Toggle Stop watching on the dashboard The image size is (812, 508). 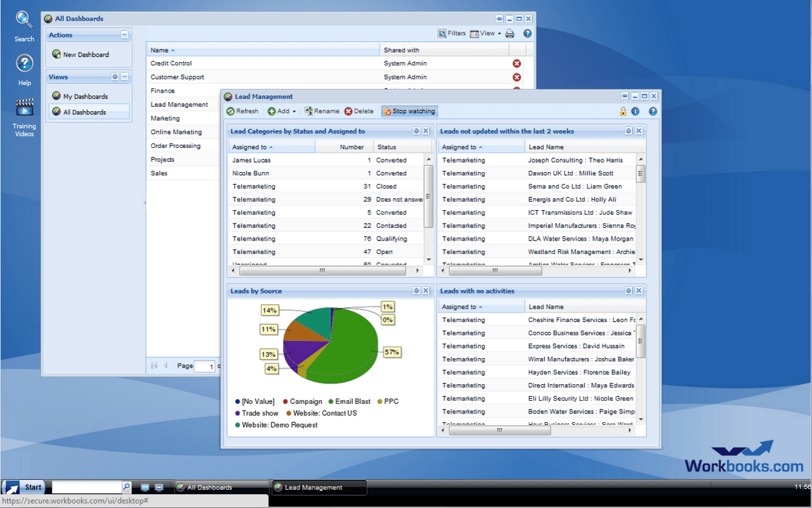[x=409, y=110]
